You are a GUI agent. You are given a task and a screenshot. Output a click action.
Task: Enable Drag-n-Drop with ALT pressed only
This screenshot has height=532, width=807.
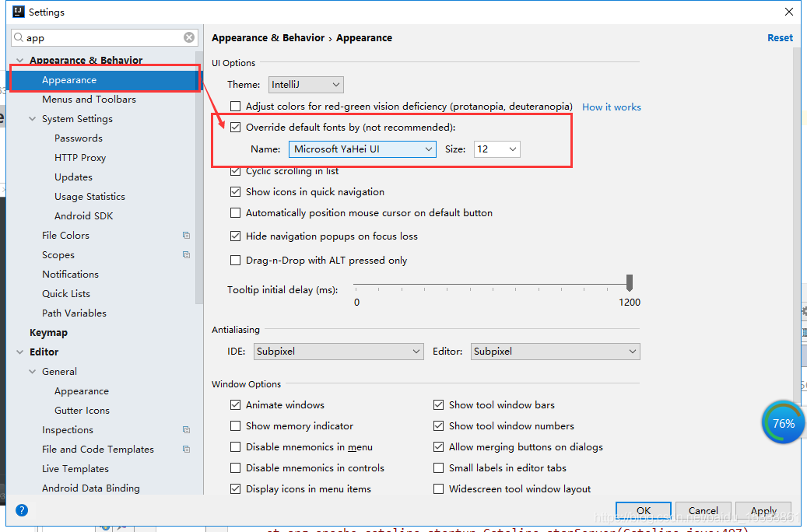coord(235,261)
